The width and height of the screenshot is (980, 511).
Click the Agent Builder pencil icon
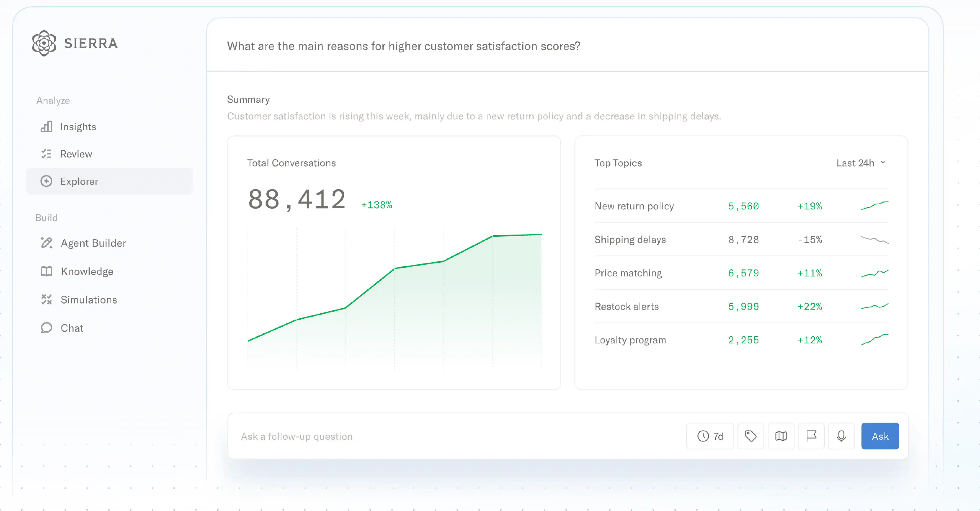pyautogui.click(x=46, y=243)
